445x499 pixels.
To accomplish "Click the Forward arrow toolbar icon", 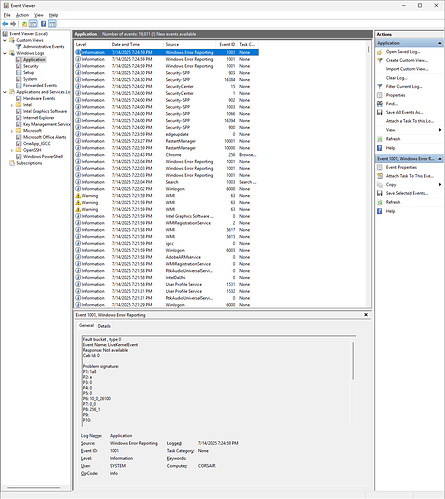I will 13,24.
